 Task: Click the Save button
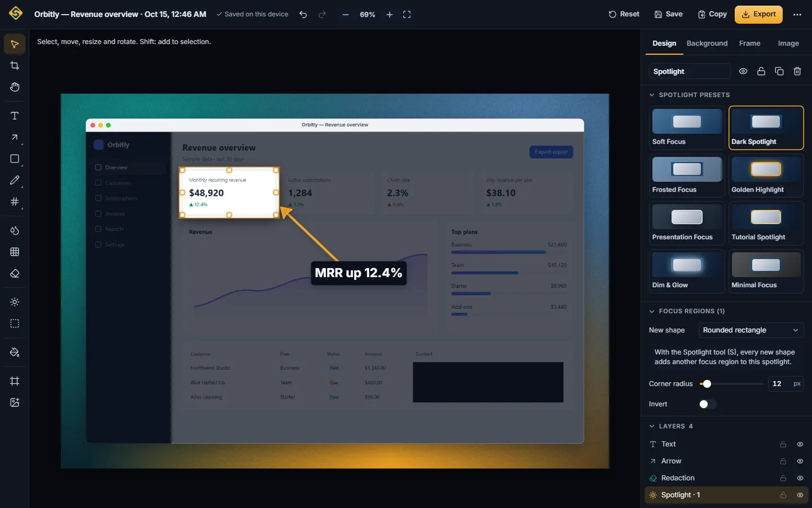pos(668,14)
